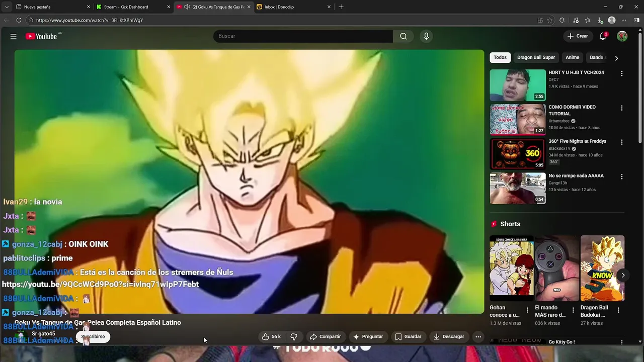Click the Preguntar button
644x362 pixels.
(368, 337)
